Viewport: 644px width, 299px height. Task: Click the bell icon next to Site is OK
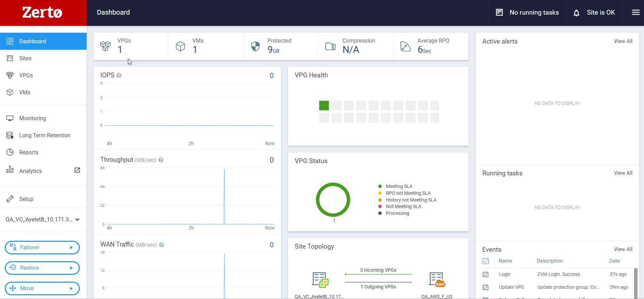576,13
